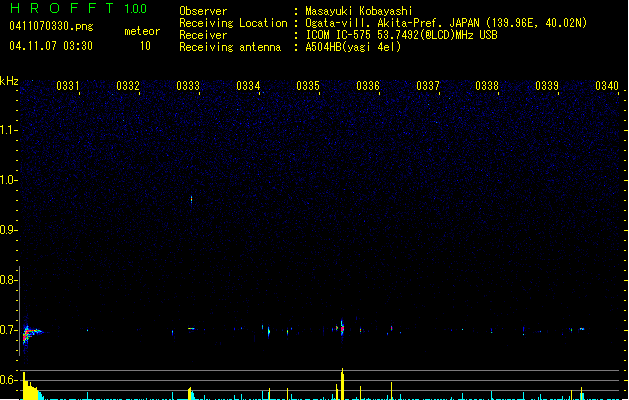Click the 0.7 kHz axis label
This screenshot has width=629, height=400.
click(x=8, y=330)
